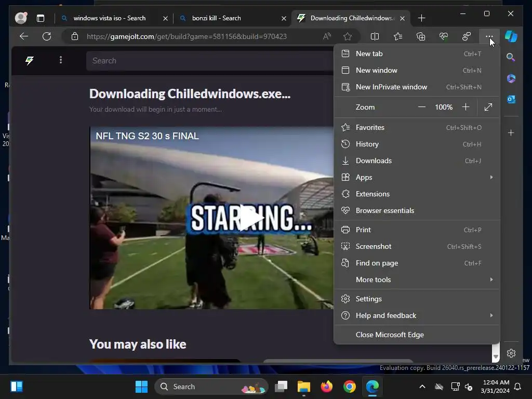This screenshot has height=399, width=532.
Task: Select Browser essentials menu entry
Action: click(x=417, y=211)
